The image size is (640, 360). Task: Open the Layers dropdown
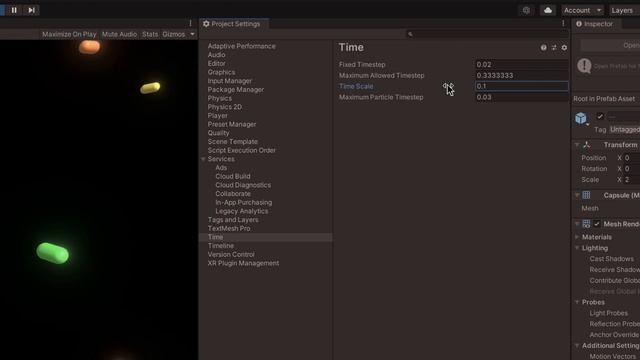623,10
